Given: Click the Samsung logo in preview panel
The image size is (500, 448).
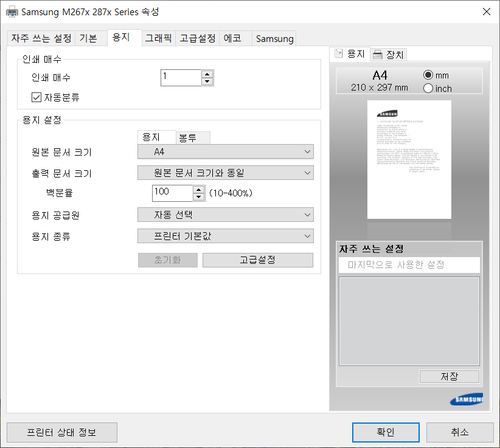Looking at the screenshot, I should tap(467, 399).
